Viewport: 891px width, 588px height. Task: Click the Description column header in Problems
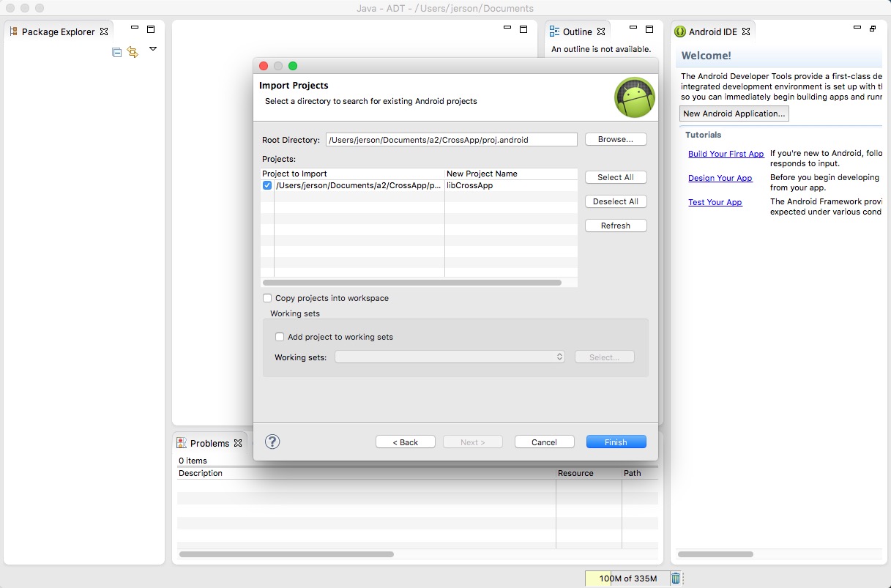(x=366, y=473)
